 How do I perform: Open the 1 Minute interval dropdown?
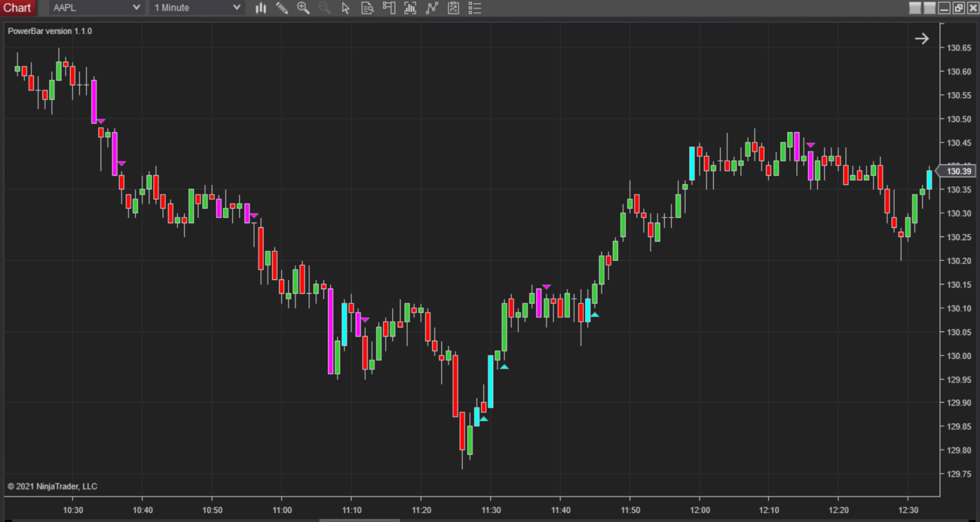[x=197, y=8]
